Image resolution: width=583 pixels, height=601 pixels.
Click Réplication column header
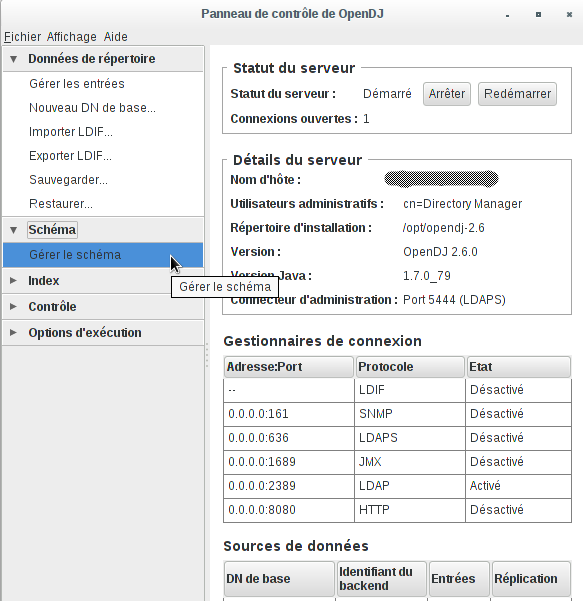532,579
